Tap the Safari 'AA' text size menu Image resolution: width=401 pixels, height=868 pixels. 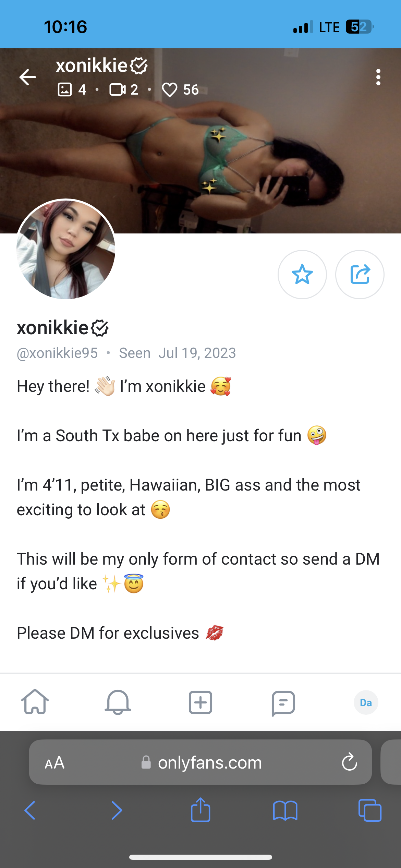pos(54,762)
